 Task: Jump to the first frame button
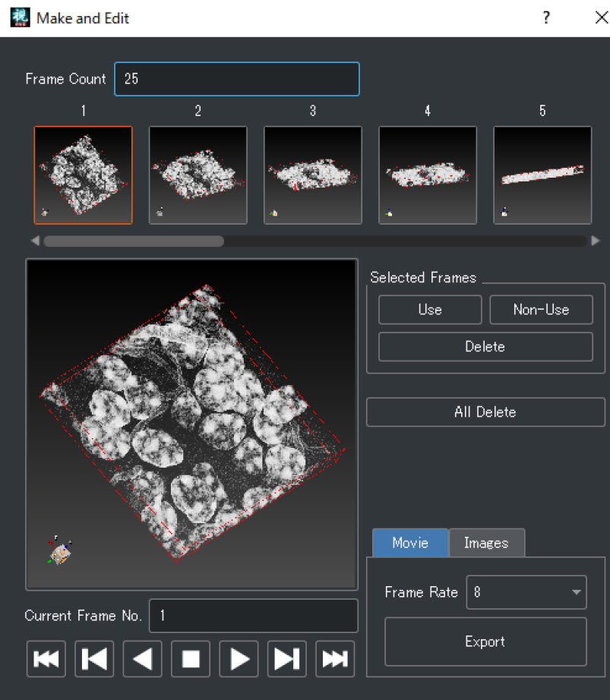[x=46, y=658]
